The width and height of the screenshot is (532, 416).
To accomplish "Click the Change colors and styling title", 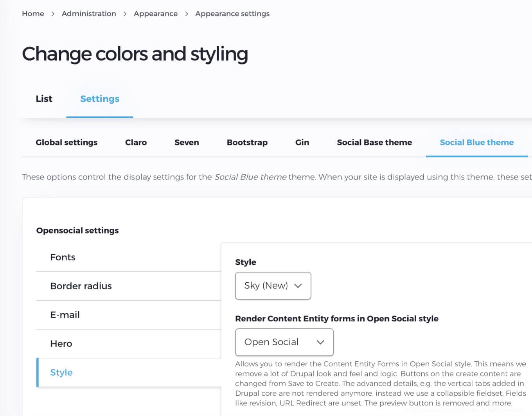I will (135, 54).
